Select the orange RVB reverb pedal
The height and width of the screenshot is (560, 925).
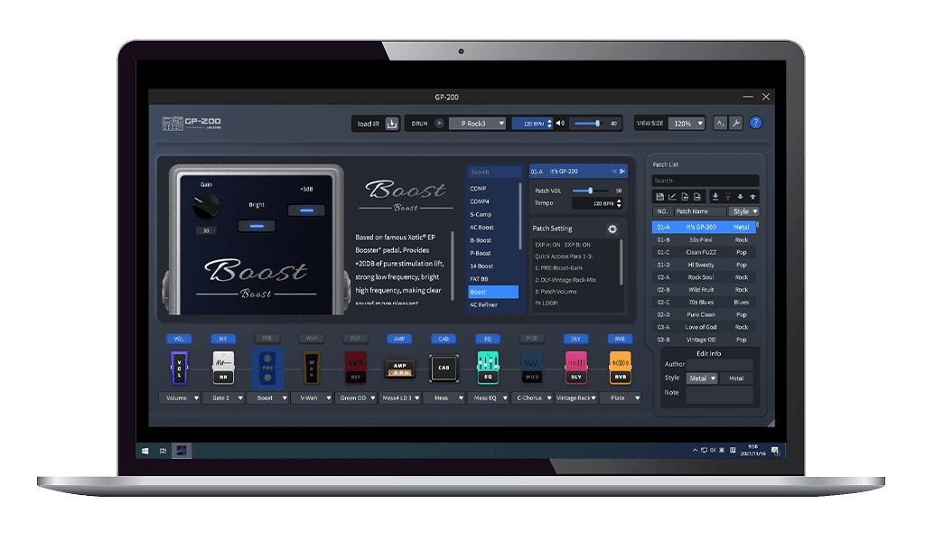(x=620, y=368)
